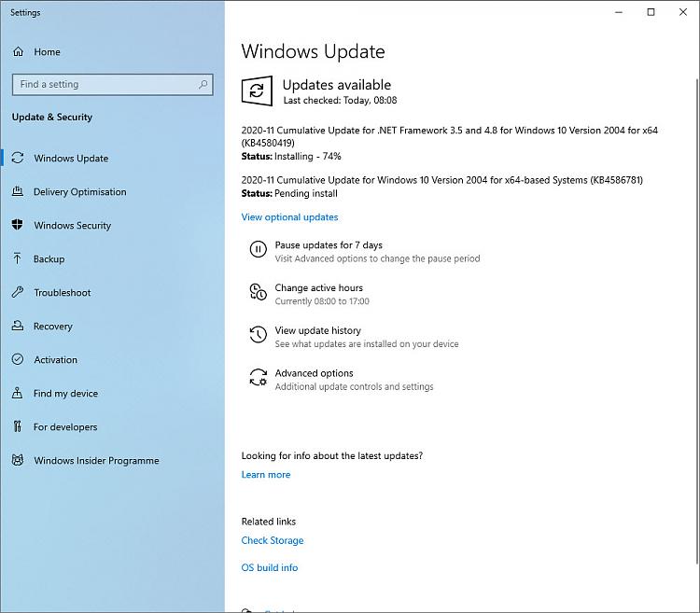Click the Home house icon

click(18, 51)
